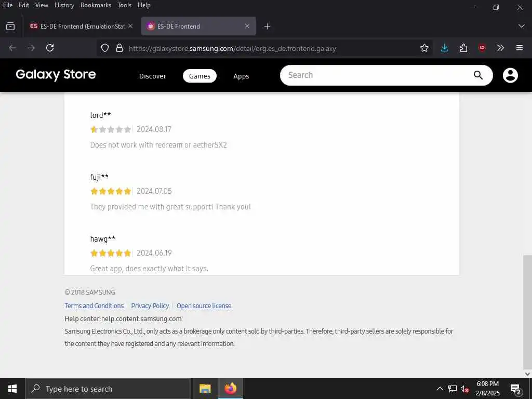Click review date 2024.07.05
Image resolution: width=532 pixels, height=399 pixels.
[154, 191]
